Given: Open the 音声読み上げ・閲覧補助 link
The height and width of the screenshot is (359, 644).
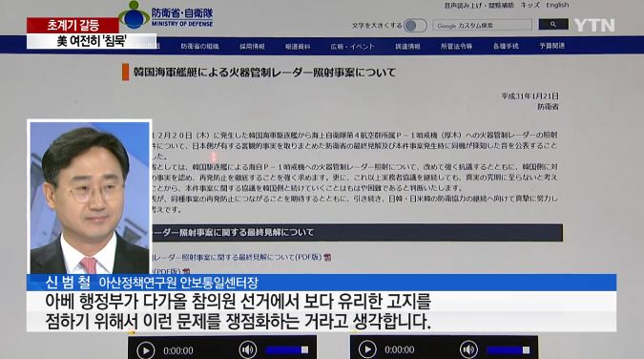Looking at the screenshot, I should pos(479,6).
